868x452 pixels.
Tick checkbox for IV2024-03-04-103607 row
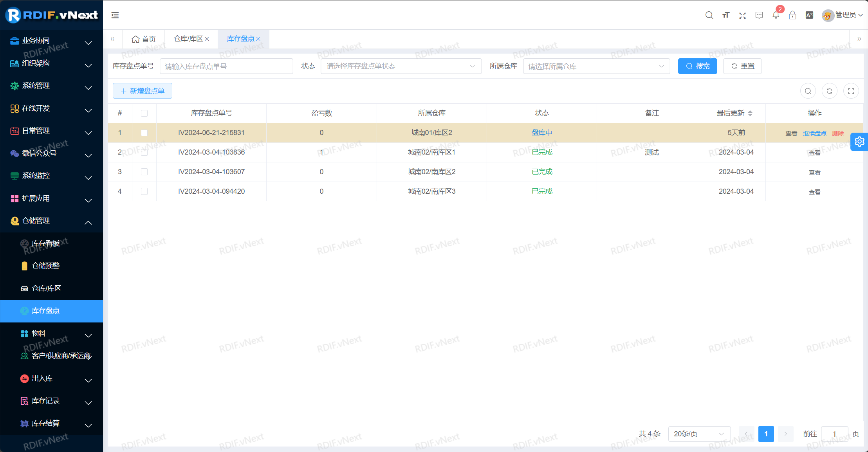click(144, 172)
